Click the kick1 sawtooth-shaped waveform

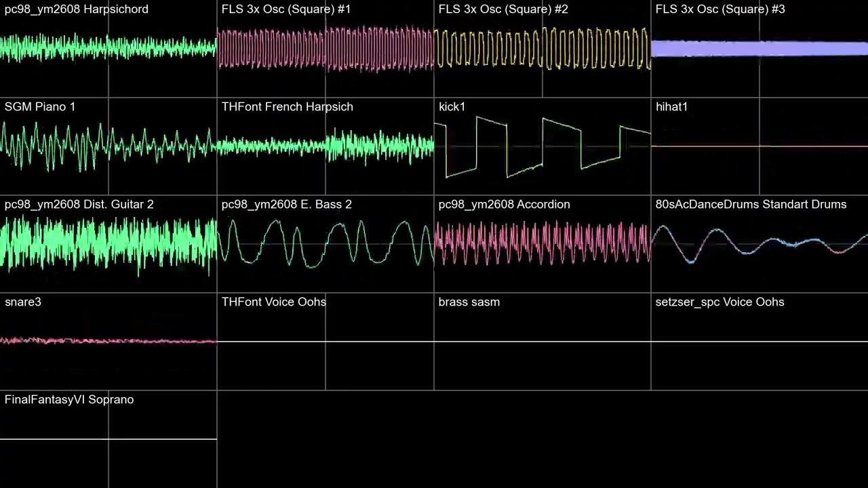[x=542, y=147]
